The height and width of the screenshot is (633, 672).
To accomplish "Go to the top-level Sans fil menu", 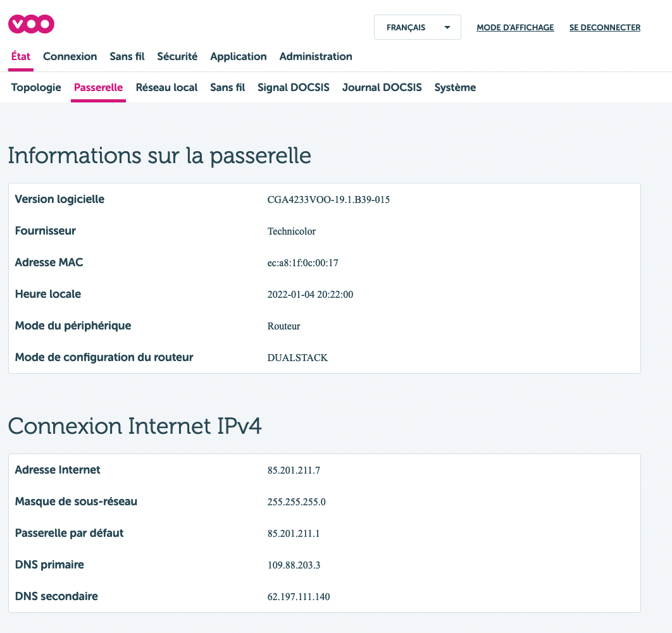I will (x=127, y=56).
